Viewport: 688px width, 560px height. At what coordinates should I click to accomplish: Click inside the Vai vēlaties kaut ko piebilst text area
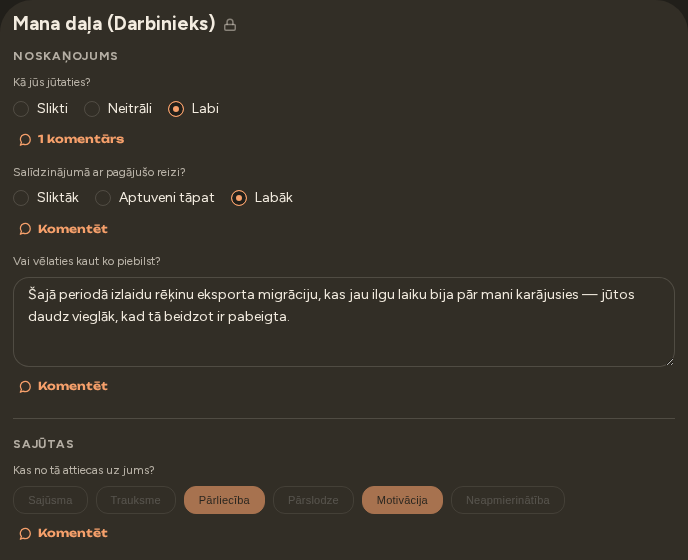pyautogui.click(x=344, y=322)
